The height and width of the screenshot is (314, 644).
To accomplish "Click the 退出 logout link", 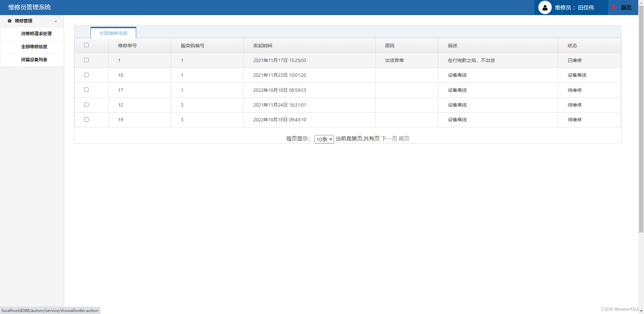I will pyautogui.click(x=626, y=7).
